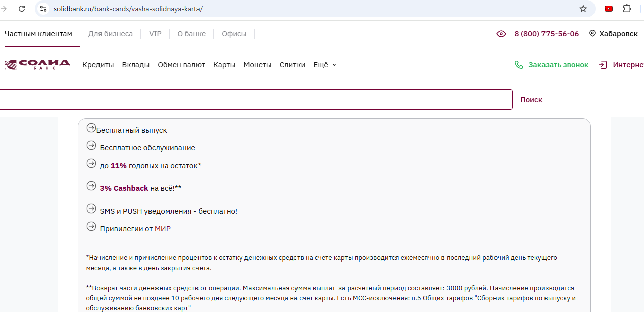
Task: Follow the МИР privileges link
Action: (163, 229)
